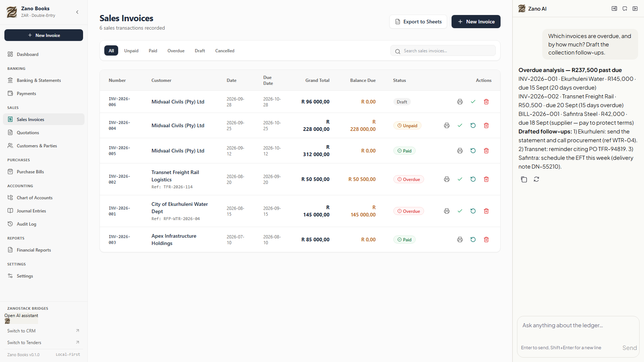Select the Cancelled filter tab

(225, 51)
